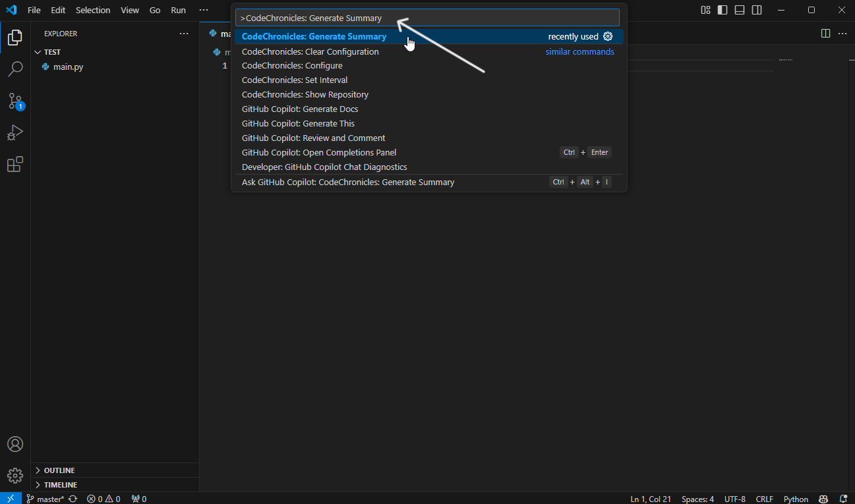Open the Go menu

tap(155, 10)
